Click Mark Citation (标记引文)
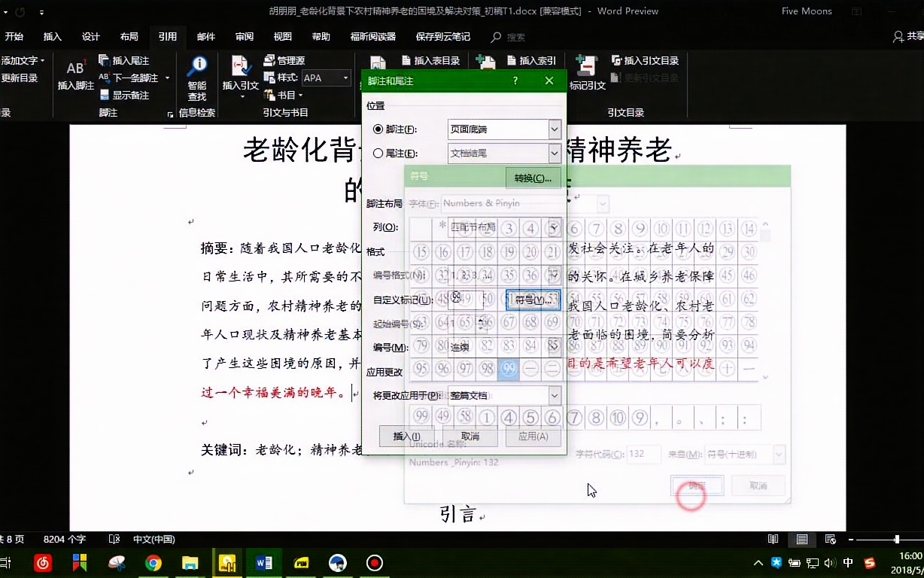The height and width of the screenshot is (578, 924). pos(588,75)
